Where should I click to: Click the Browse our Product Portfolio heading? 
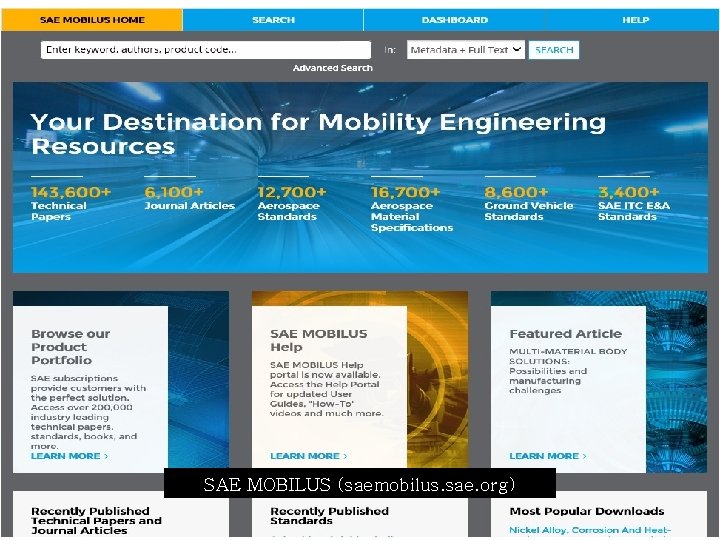(x=71, y=347)
